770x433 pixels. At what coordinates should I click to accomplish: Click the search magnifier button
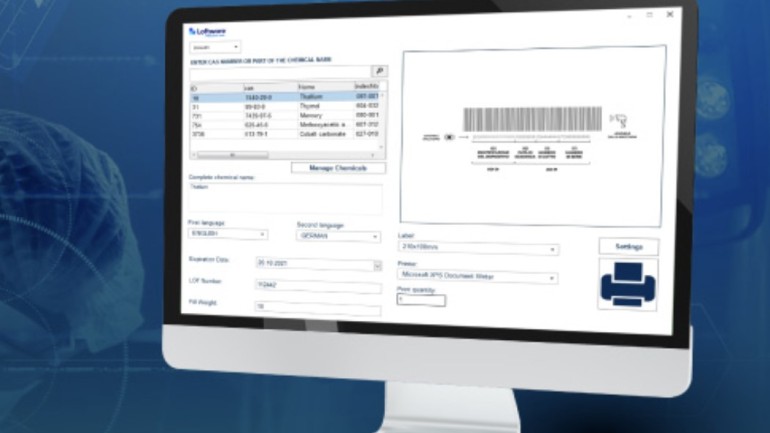[x=379, y=71]
